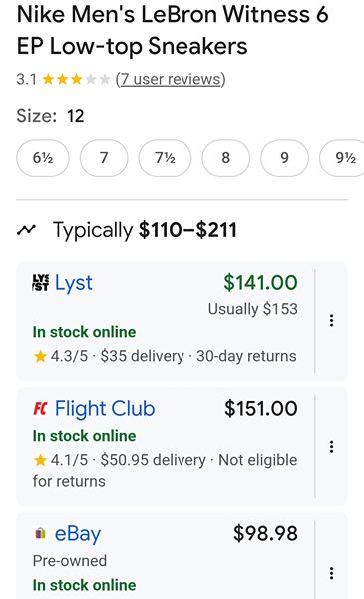Click the Typically $110–$211 price range

point(145,230)
